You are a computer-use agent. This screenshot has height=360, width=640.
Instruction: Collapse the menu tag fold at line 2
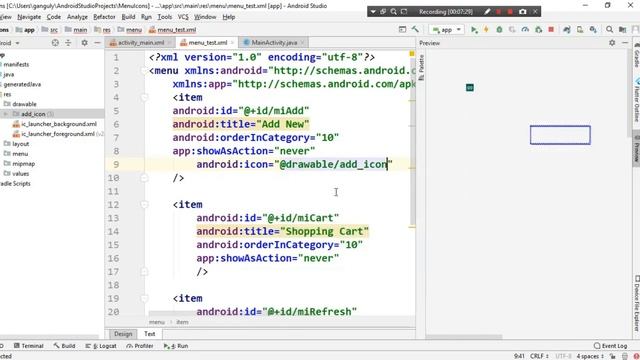pyautogui.click(x=144, y=71)
